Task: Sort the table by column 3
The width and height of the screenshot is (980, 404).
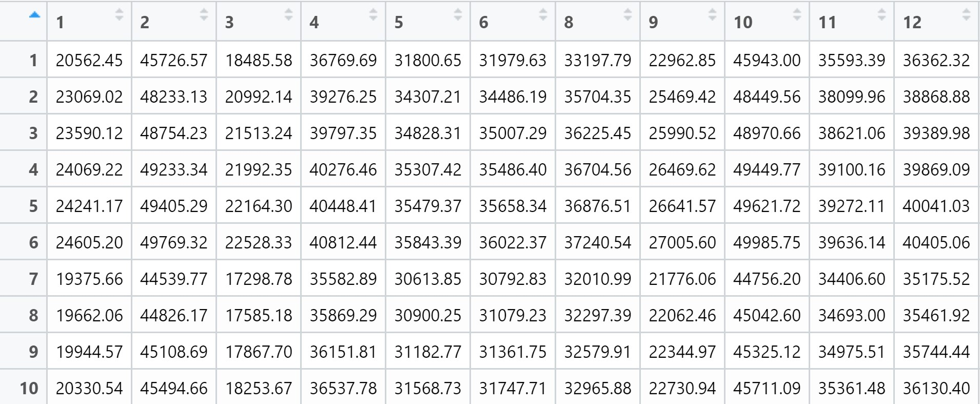Action: [288, 15]
